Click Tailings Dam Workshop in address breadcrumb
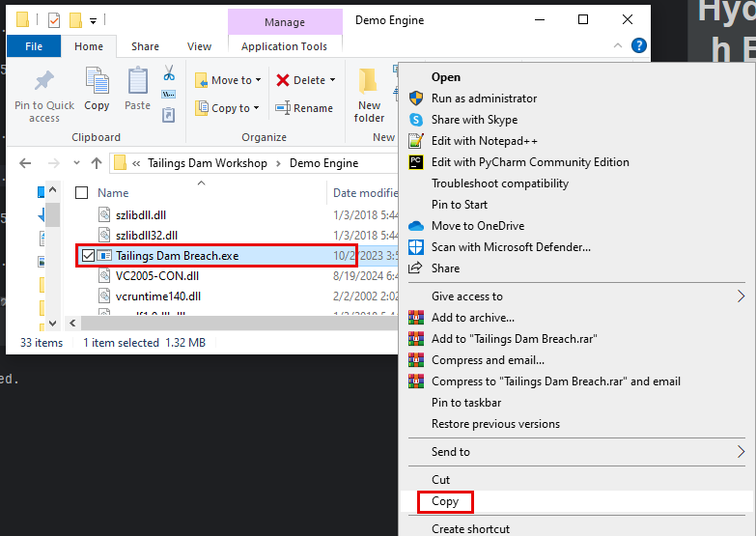This screenshot has height=536, width=756. tap(207, 163)
